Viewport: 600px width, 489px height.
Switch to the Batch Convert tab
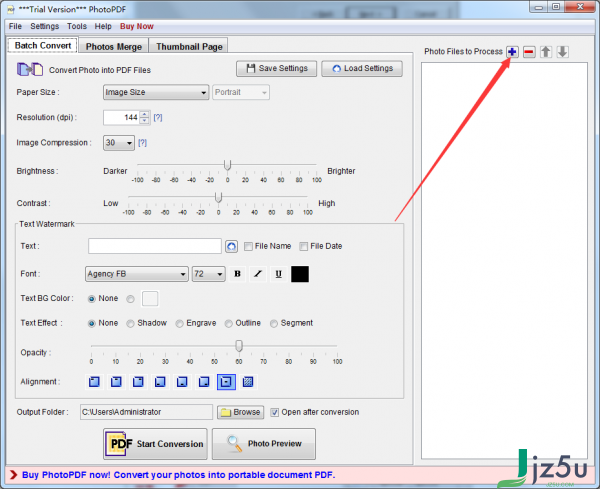click(43, 46)
